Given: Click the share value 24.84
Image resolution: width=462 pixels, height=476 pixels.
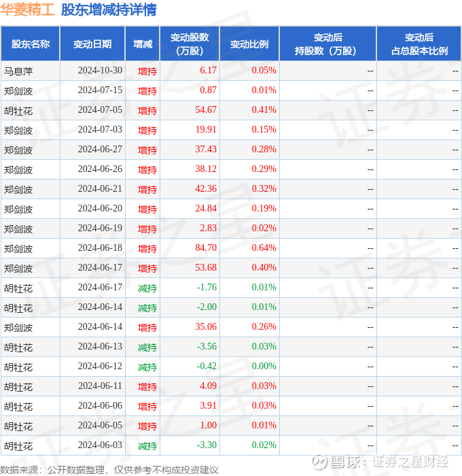Looking at the screenshot, I should (206, 209).
